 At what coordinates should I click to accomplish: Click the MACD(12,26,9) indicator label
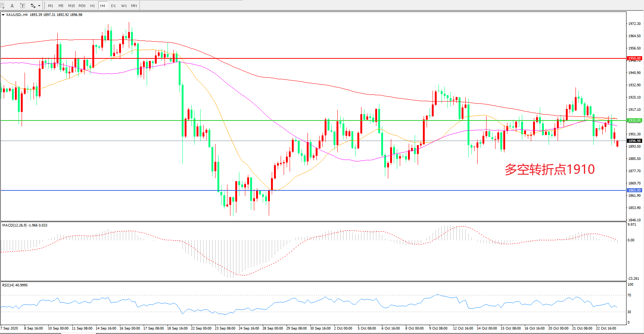point(14,225)
